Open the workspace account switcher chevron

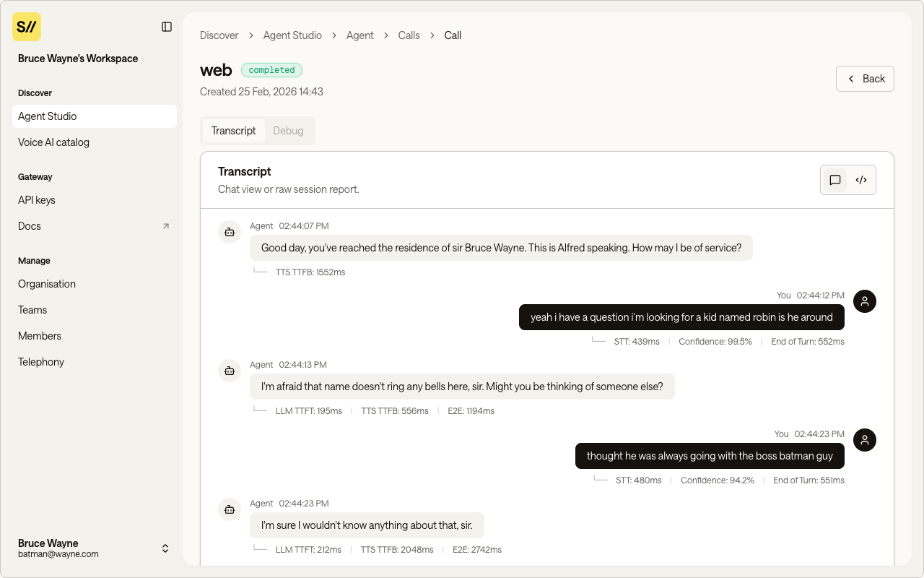click(165, 548)
